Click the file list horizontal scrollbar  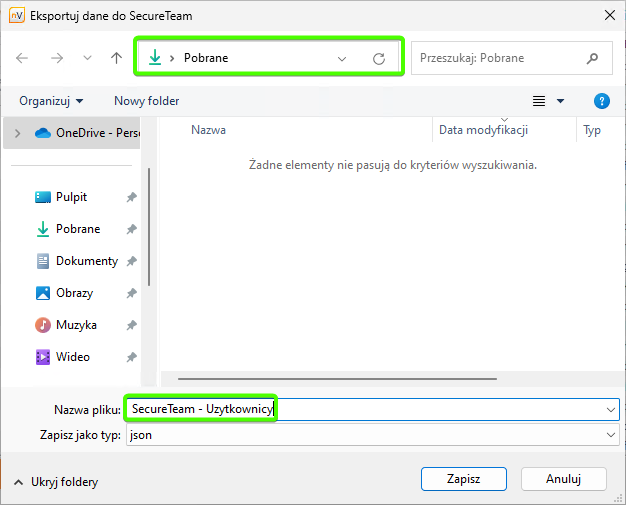pyautogui.click(x=337, y=378)
